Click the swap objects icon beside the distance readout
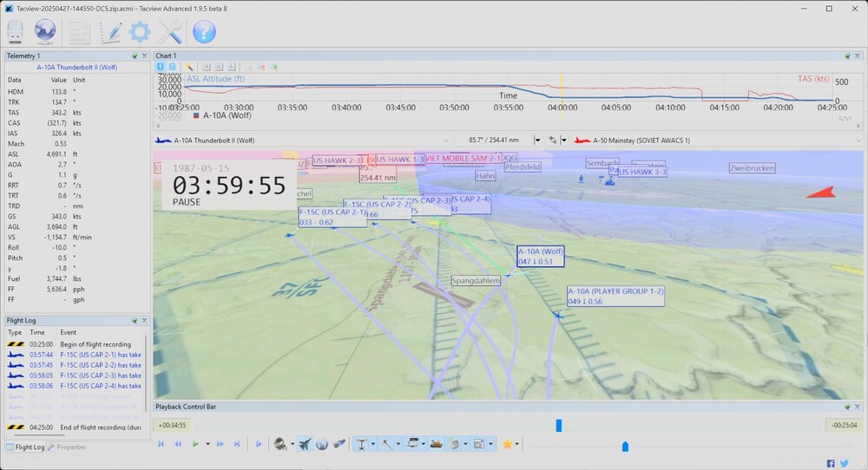The image size is (868, 470). pyautogui.click(x=552, y=140)
